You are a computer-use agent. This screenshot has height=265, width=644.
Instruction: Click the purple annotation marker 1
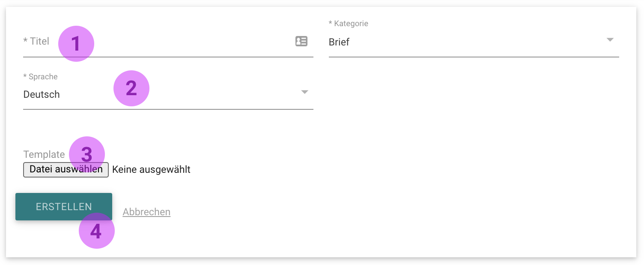pyautogui.click(x=76, y=44)
